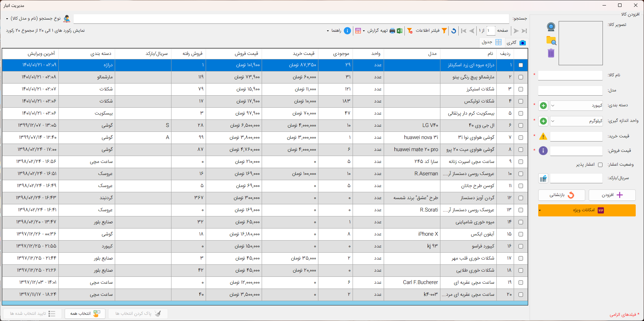Click the قیمت خرید purchase price field
This screenshot has height=321, width=644.
[576, 137]
